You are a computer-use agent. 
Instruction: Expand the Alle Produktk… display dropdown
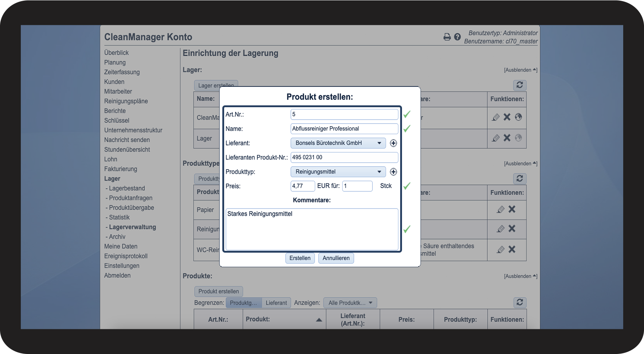tap(350, 303)
